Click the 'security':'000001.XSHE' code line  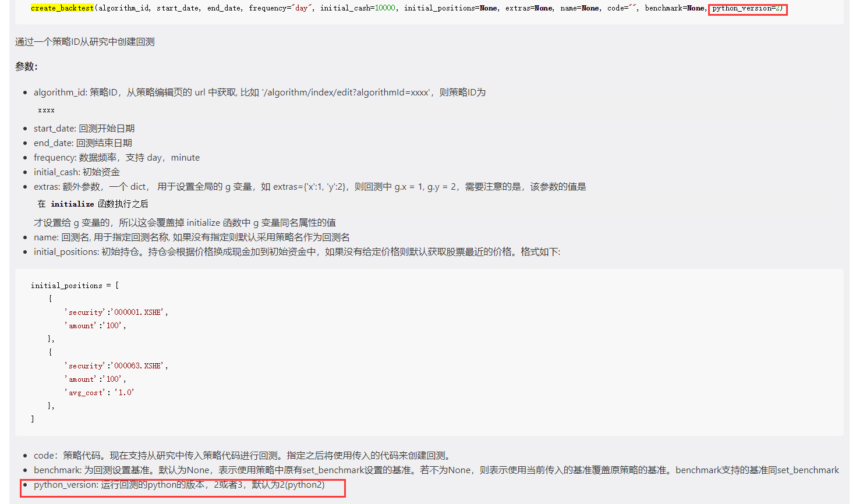[116, 313]
